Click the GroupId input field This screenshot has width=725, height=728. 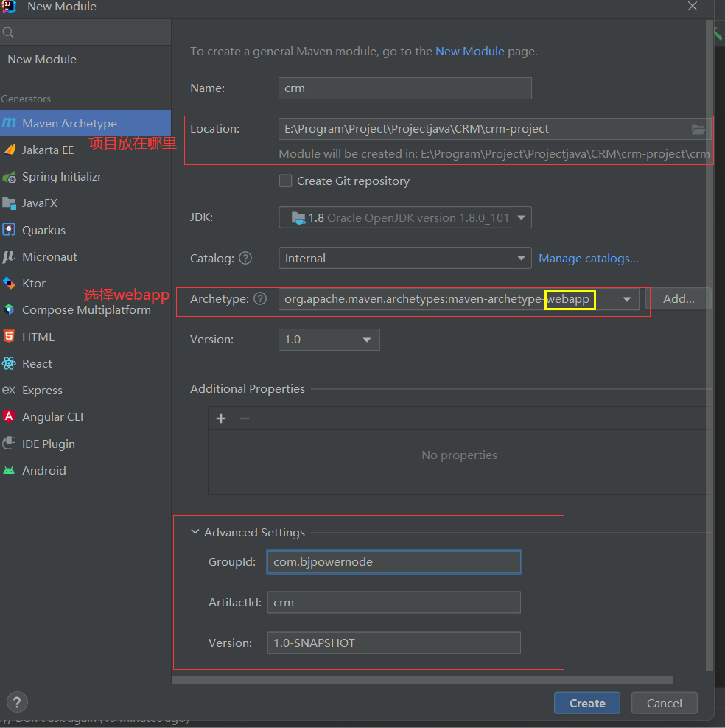393,561
